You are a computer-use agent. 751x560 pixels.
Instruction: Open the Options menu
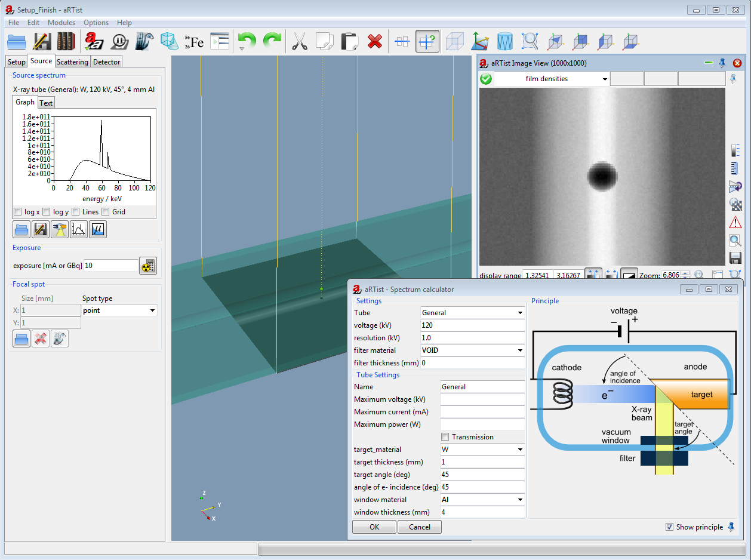96,23
